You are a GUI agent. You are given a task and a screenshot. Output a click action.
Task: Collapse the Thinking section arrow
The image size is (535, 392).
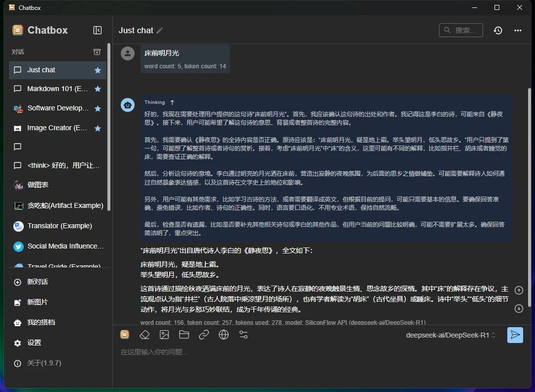point(172,102)
